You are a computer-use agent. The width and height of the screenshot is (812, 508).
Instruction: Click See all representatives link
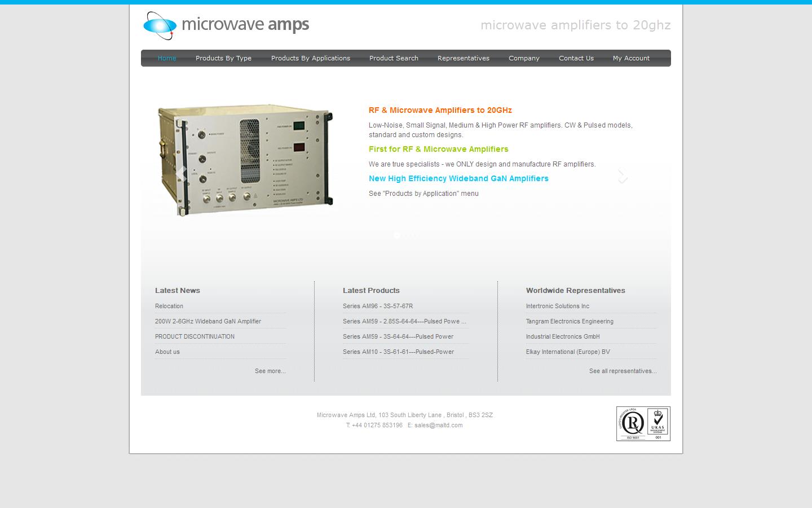623,371
